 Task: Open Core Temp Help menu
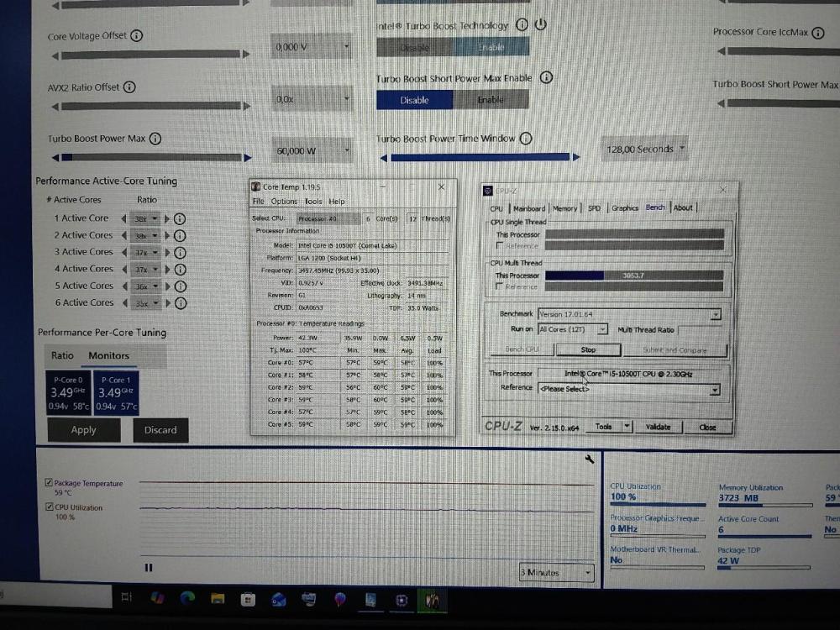click(x=337, y=202)
